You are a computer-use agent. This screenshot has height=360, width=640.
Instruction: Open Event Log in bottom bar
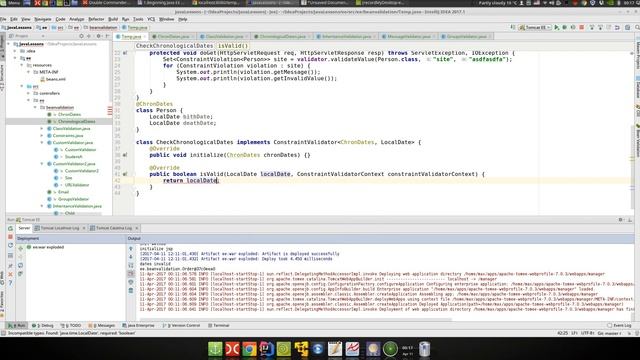(x=619, y=326)
